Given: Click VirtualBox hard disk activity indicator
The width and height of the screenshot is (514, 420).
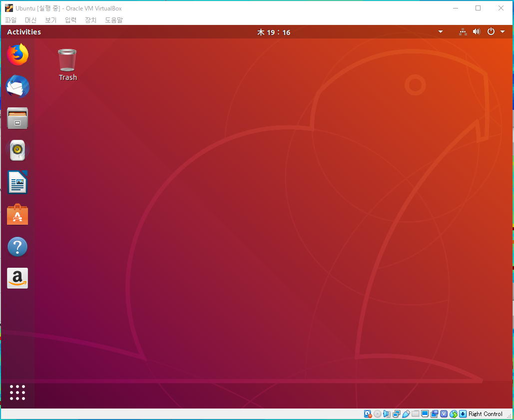Looking at the screenshot, I should point(368,414).
